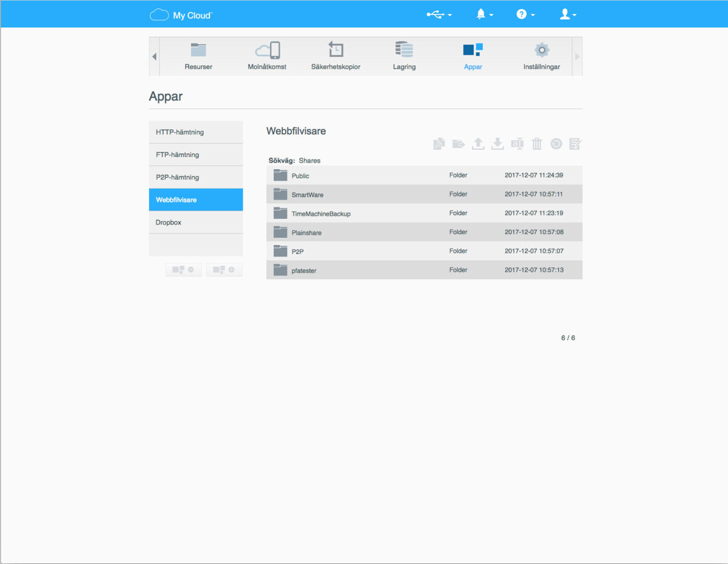Select FTP-hämtning in the sidebar

pyautogui.click(x=196, y=155)
